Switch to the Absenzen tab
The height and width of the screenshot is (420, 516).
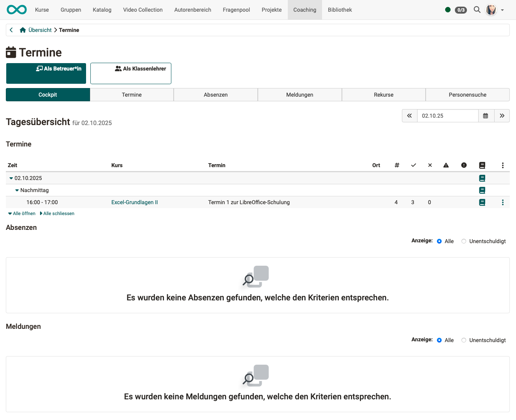[215, 95]
